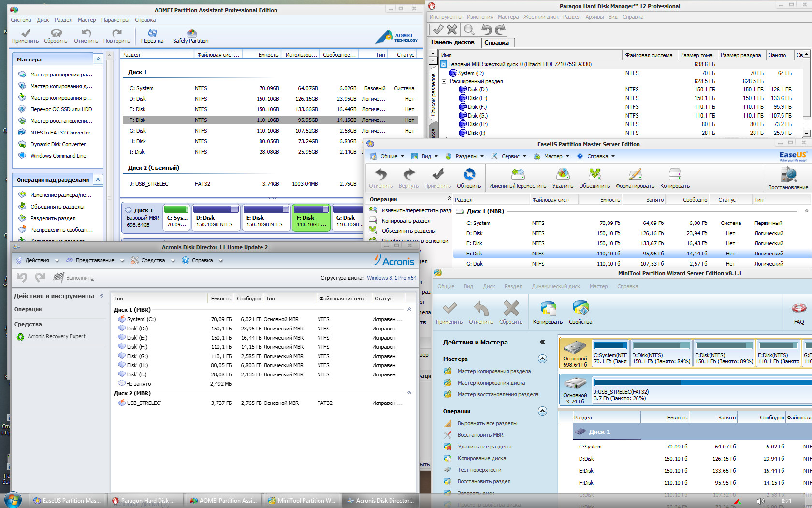The width and height of the screenshot is (812, 508).
Task: Collapse Acronis Действия и инструменты panel arrows
Action: pyautogui.click(x=102, y=296)
